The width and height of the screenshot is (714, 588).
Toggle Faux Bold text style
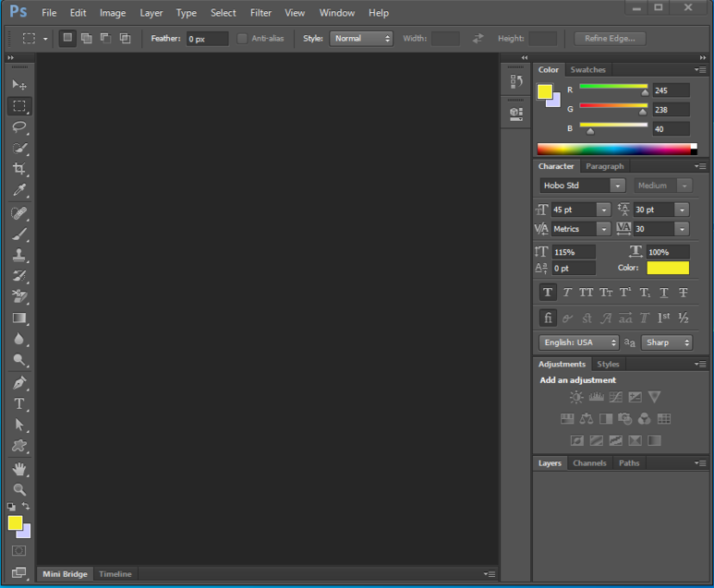point(548,293)
